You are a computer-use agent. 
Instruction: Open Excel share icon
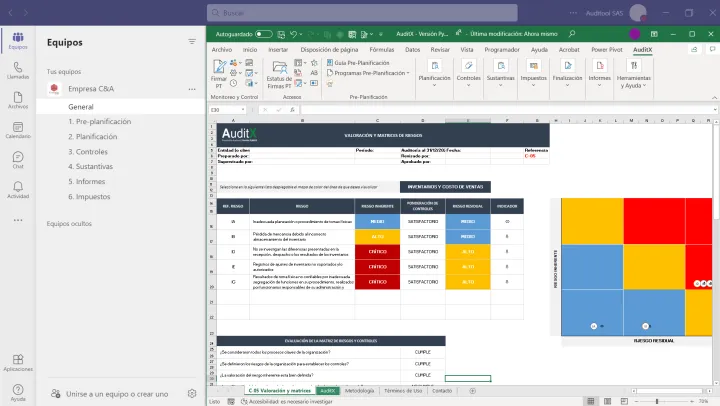pos(694,49)
